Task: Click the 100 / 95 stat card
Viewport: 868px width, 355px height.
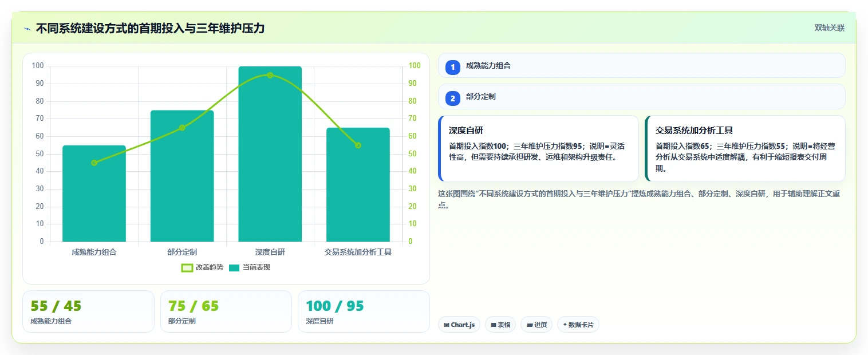Action: click(364, 311)
